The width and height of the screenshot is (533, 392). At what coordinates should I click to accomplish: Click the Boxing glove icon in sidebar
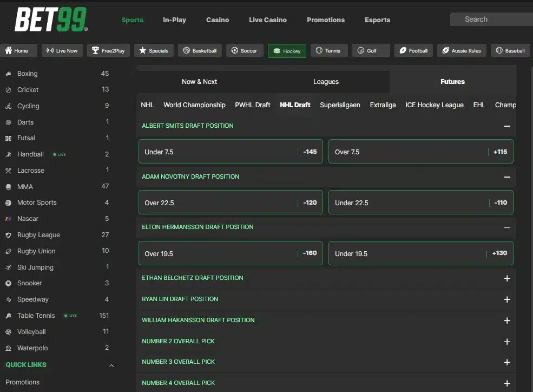9,74
